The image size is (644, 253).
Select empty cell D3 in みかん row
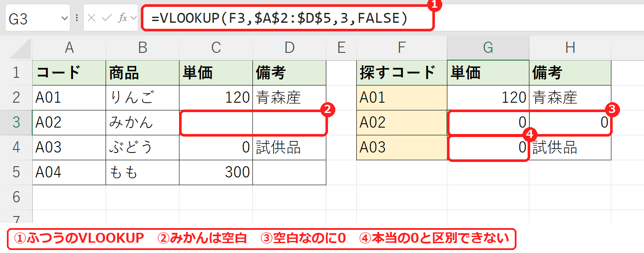pos(289,122)
